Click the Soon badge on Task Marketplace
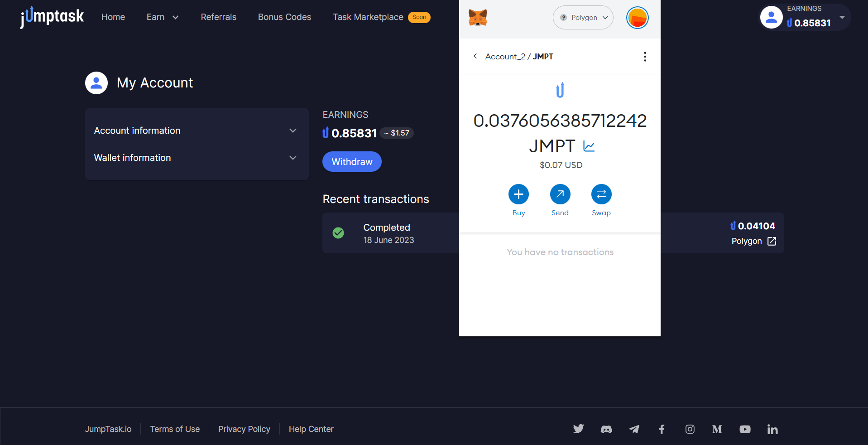 419,17
